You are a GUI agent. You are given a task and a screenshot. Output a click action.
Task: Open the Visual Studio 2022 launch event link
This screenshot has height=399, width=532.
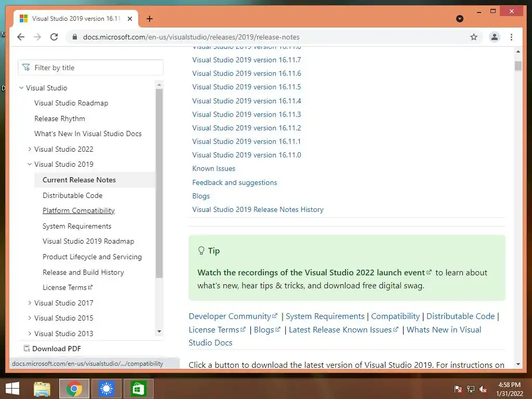tap(314, 272)
